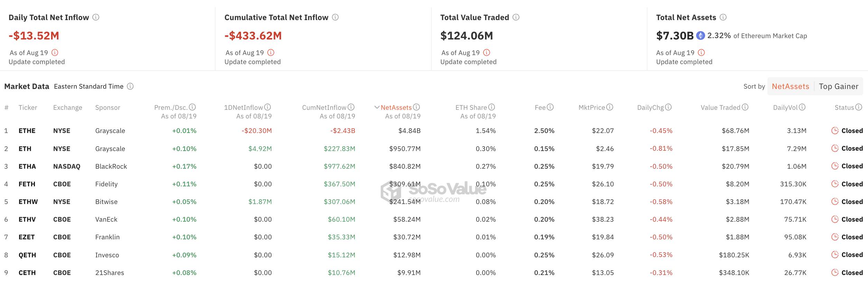The height and width of the screenshot is (284, 868).
Task: Click info icon next to Total Value Traded
Action: click(x=516, y=17)
